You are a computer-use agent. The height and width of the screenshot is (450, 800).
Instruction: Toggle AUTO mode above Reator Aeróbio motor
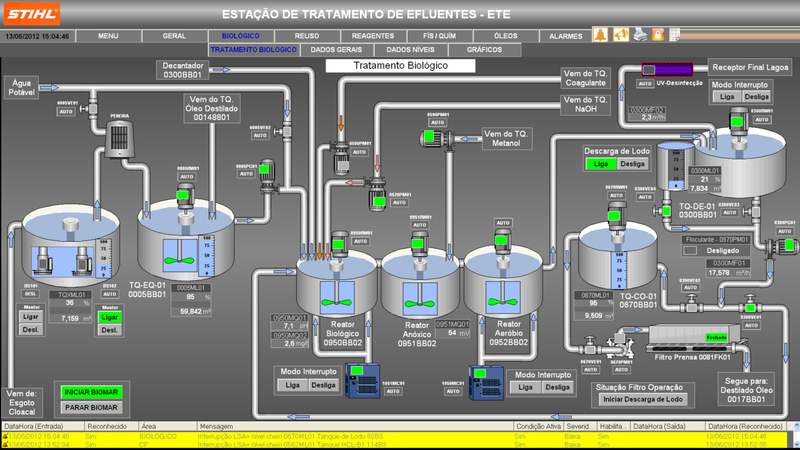(x=503, y=223)
